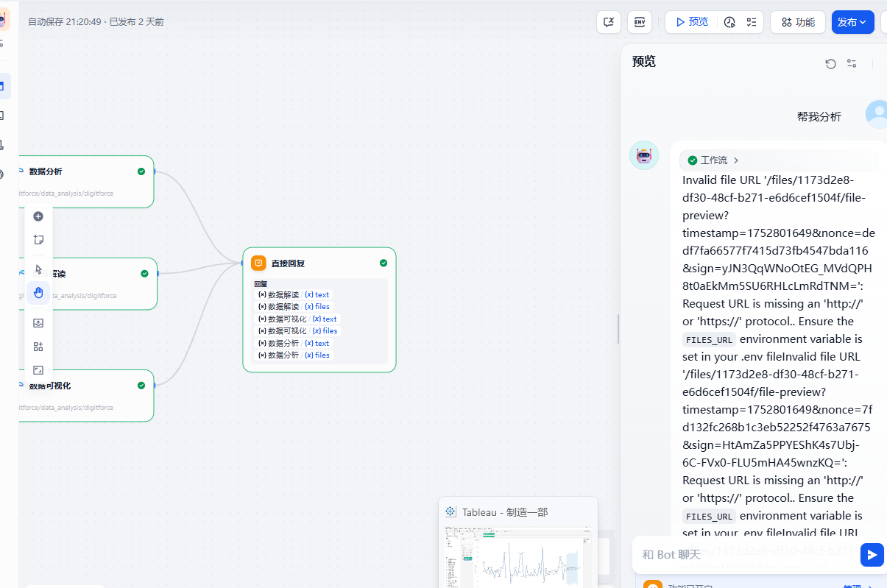Click the user avatar beside 帮我分析
Screen dimensions: 887x588
pos(877,115)
